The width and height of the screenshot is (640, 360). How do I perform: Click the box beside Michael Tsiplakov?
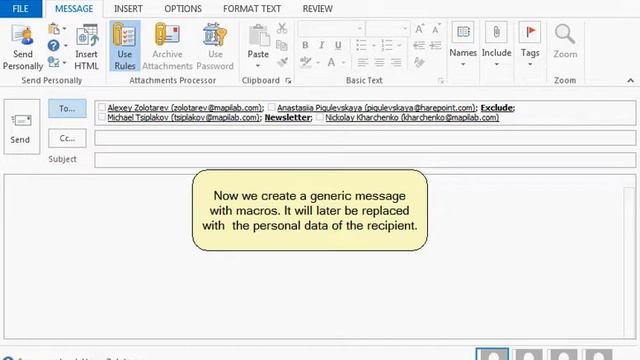pos(102,117)
